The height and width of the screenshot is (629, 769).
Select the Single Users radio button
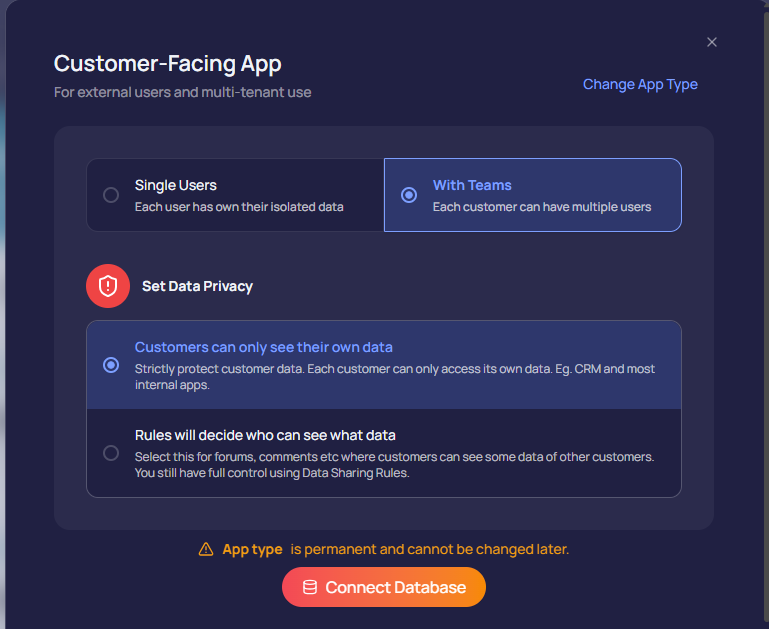[111, 195]
